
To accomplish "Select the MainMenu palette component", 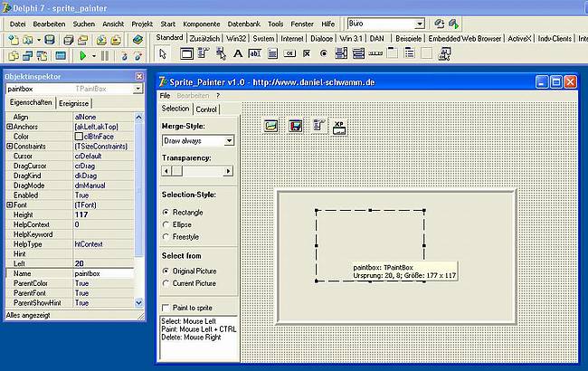I will [x=204, y=53].
